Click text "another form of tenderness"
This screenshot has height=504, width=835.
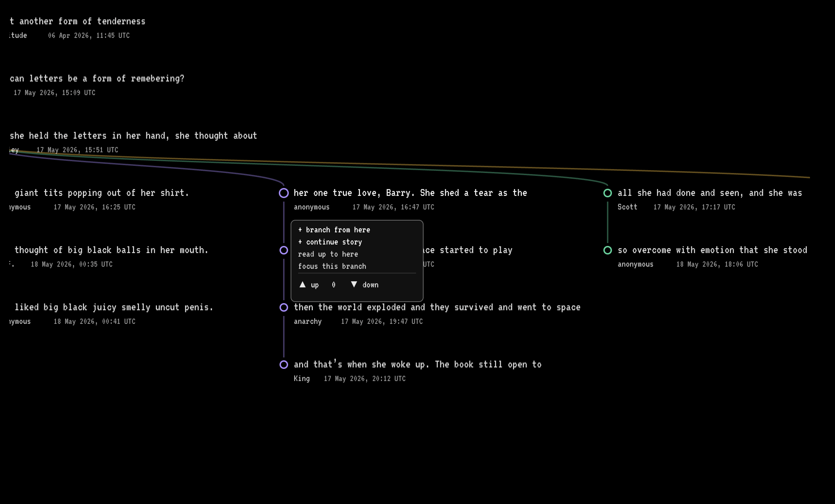pyautogui.click(x=82, y=21)
